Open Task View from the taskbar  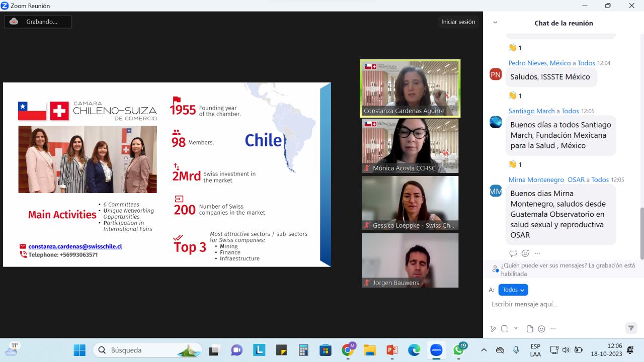coord(214,350)
